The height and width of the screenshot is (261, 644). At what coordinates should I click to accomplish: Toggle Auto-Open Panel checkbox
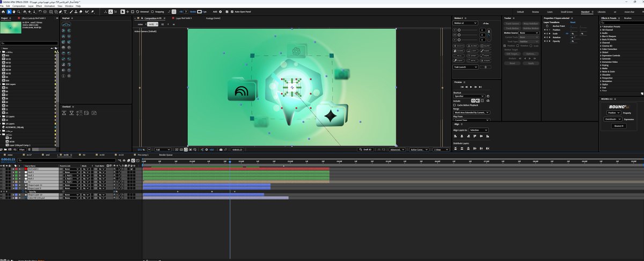point(233,11)
